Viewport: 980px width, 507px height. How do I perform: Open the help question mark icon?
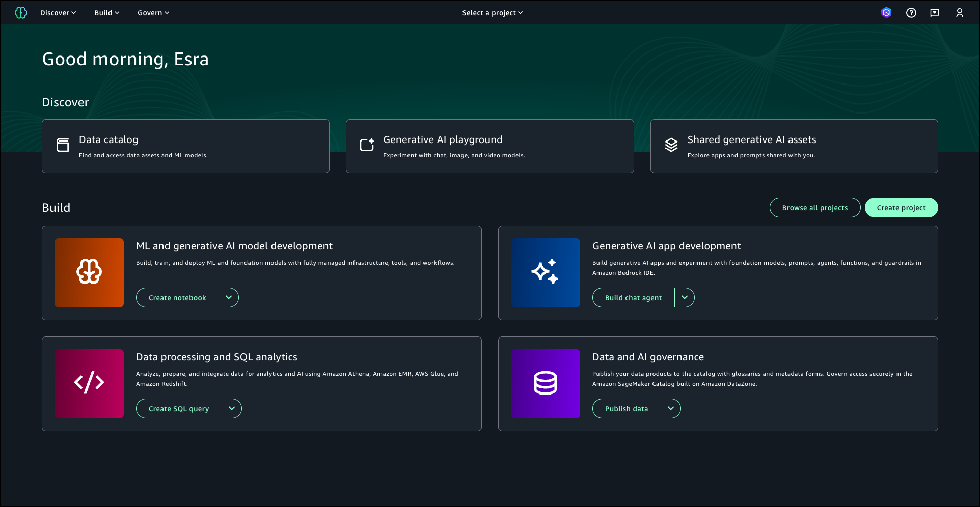tap(911, 13)
